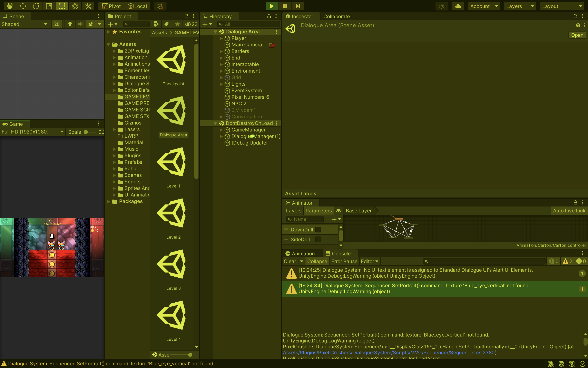Expand the Player object
Image resolution: width=588 pixels, height=368 pixels.
point(221,38)
